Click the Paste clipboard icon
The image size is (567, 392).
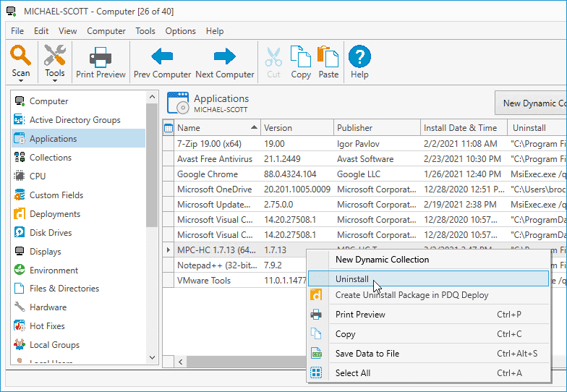click(328, 56)
